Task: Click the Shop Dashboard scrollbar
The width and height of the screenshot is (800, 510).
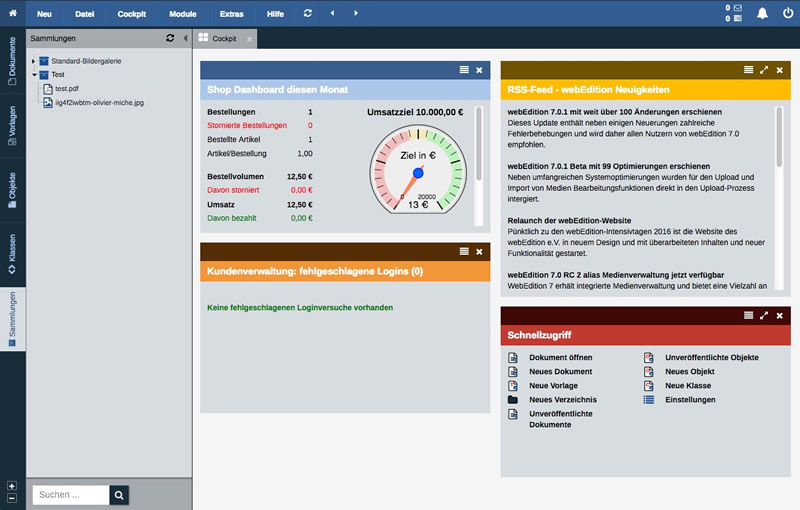Action: 479,144
